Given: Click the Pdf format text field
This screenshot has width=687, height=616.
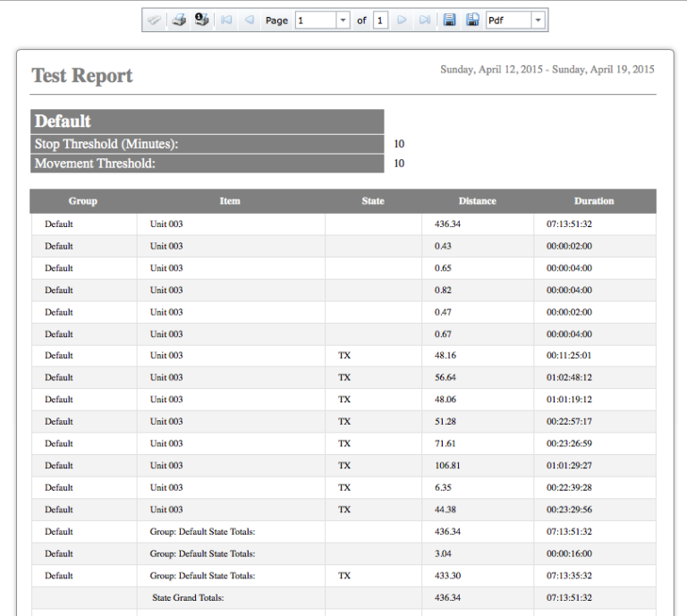Looking at the screenshot, I should point(509,21).
